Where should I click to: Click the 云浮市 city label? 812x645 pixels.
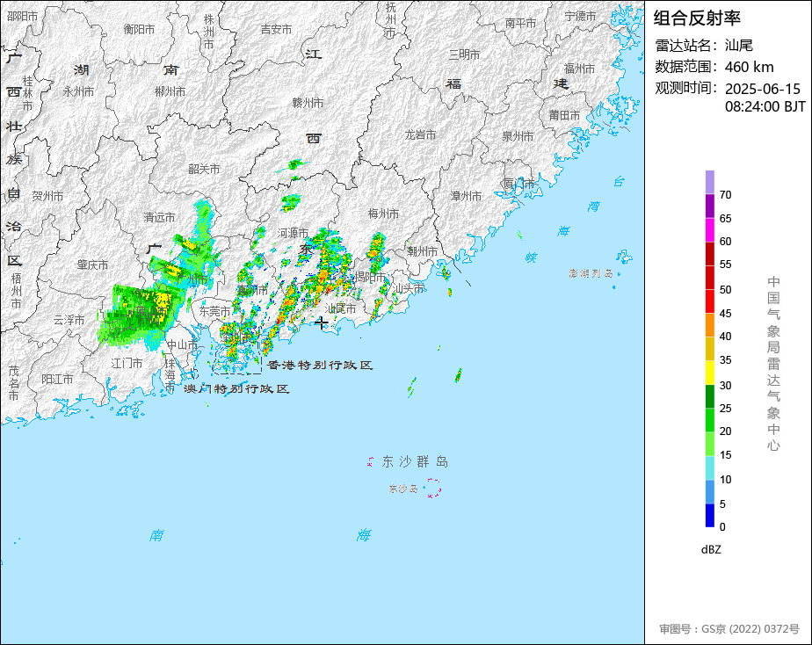click(x=69, y=321)
